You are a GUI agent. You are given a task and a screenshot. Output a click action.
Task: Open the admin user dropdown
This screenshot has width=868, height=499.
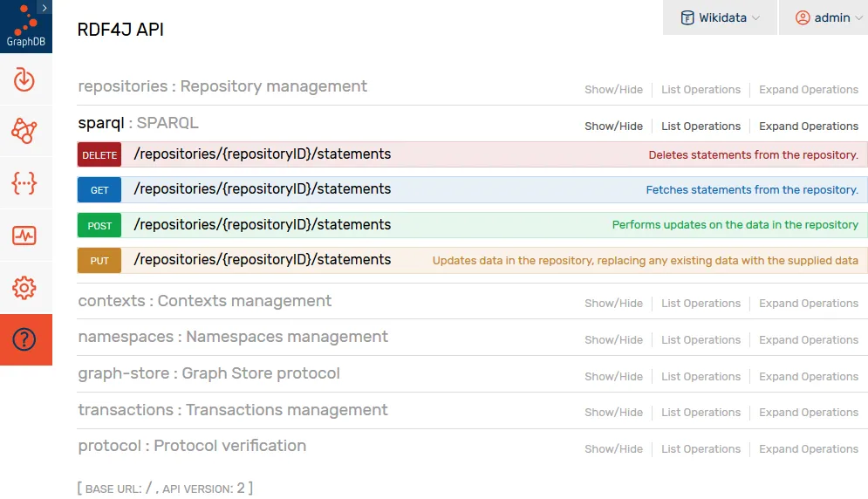(823, 17)
